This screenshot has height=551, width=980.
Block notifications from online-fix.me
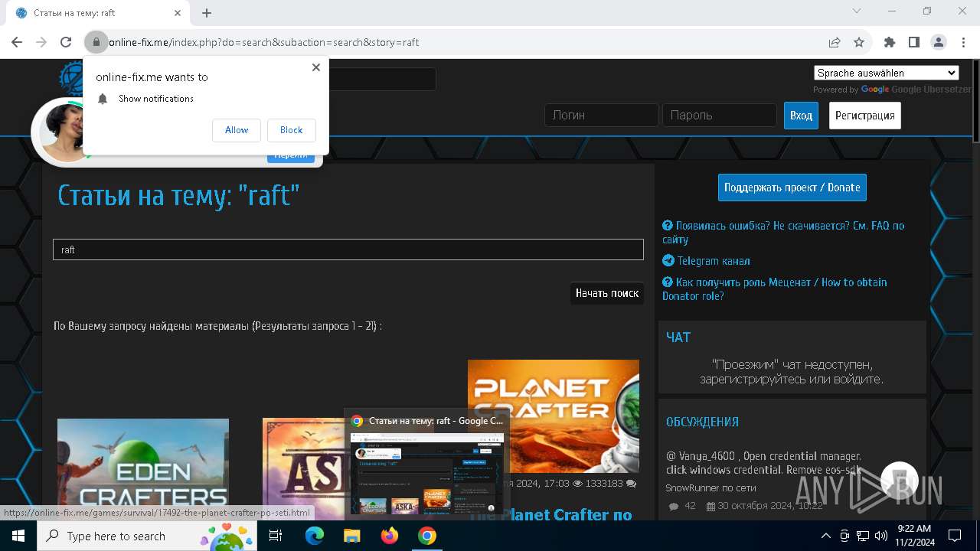tap(291, 130)
